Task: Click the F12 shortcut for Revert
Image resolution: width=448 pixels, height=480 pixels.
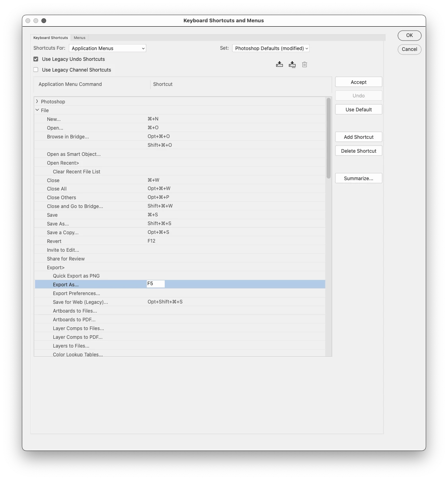Action: point(152,241)
